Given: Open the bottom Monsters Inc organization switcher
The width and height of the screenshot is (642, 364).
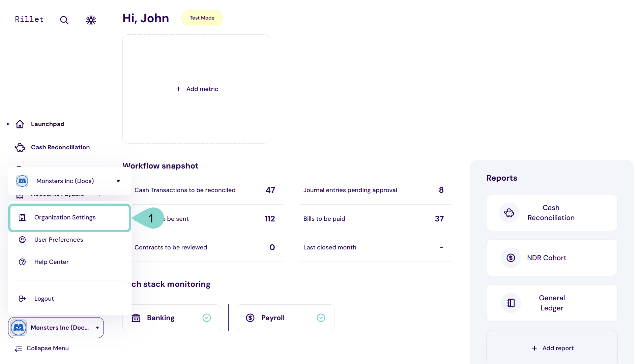Looking at the screenshot, I should (x=56, y=328).
